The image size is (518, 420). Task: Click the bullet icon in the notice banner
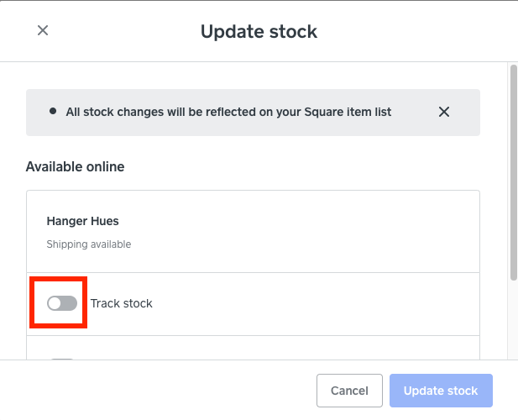tap(53, 111)
